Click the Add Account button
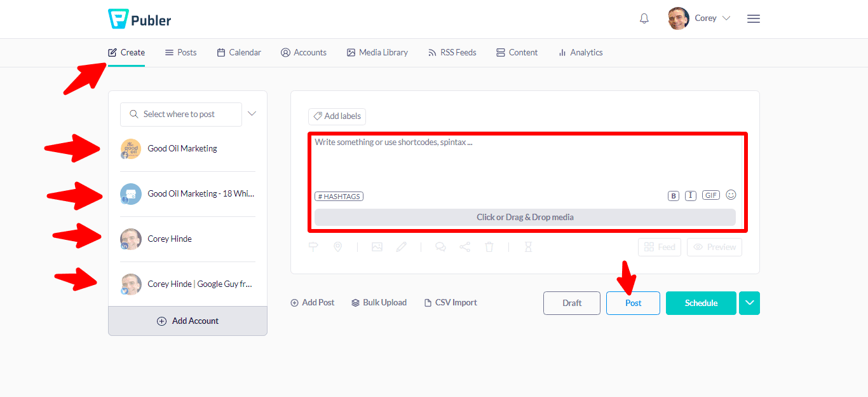Screen dimensions: 868x397 pos(187,321)
